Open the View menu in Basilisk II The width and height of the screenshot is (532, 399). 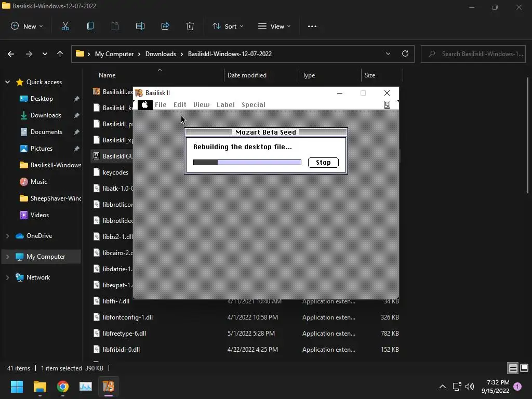coord(201,105)
